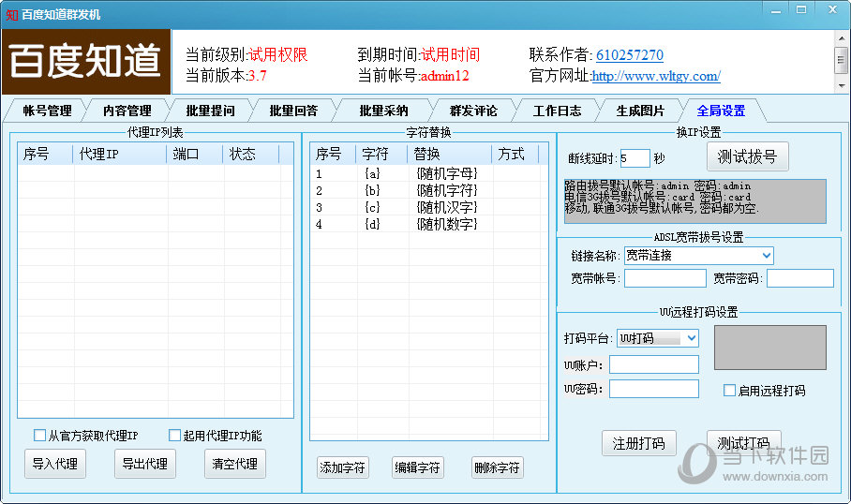Viewport: 851px width, 504px height.
Task: Minimize the 百度知道群发机 window
Action: [776, 9]
